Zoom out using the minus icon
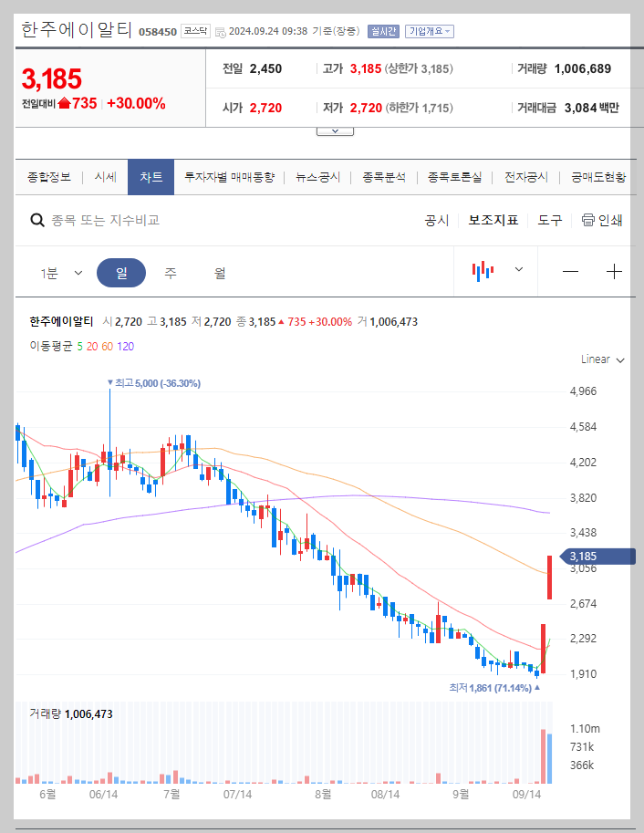The image size is (644, 833). click(573, 273)
